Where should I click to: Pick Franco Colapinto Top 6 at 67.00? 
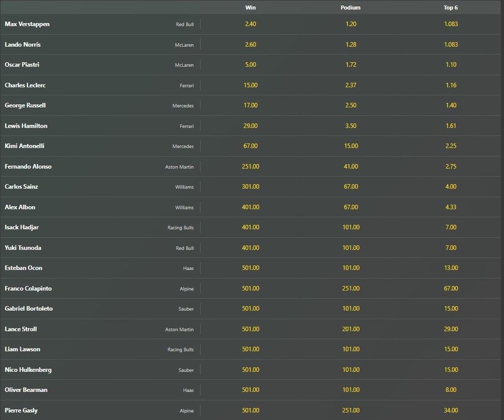point(451,288)
